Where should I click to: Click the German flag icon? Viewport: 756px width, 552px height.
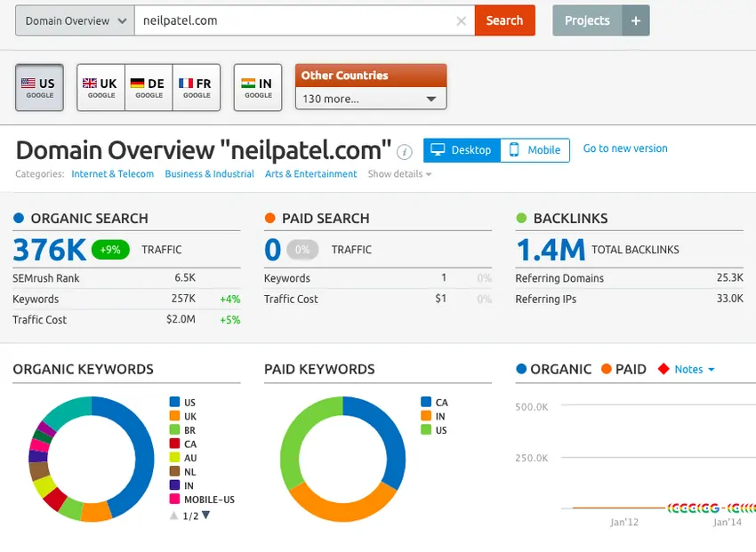137,84
